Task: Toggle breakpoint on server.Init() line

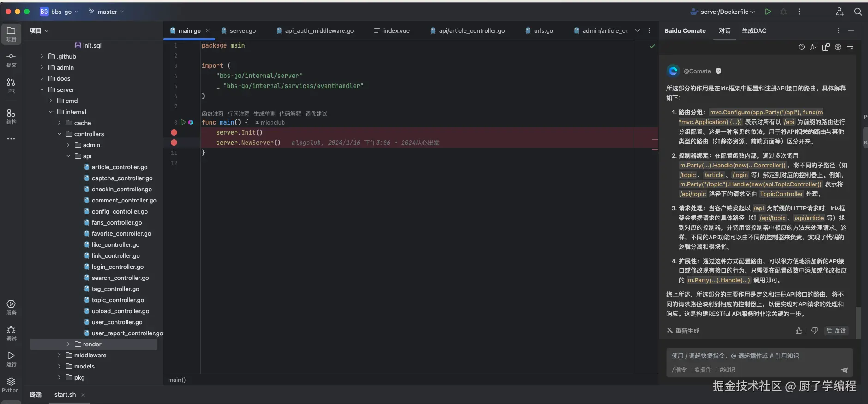Action: tap(174, 132)
